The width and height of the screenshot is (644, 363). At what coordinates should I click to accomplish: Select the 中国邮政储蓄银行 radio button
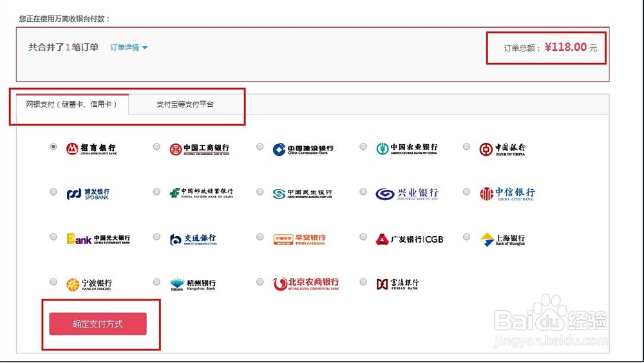[x=156, y=191]
